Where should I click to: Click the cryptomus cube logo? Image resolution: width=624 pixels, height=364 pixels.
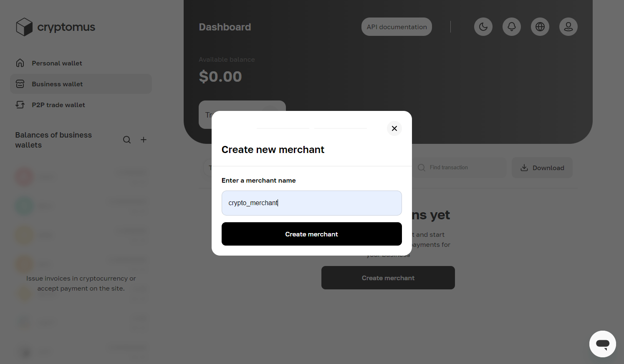24,27
